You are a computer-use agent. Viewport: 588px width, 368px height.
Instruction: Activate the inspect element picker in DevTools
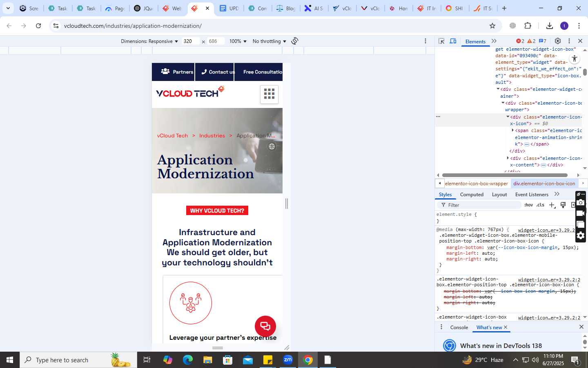pyautogui.click(x=441, y=41)
